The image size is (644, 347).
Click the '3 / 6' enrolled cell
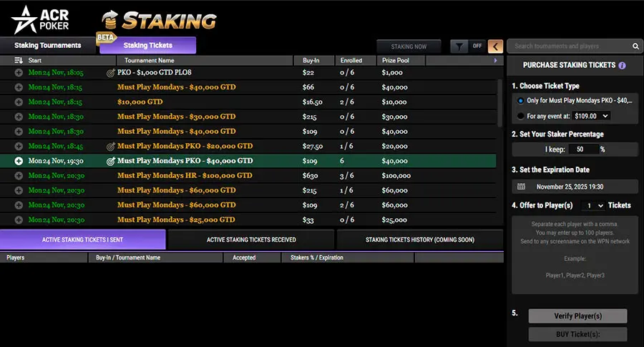346,176
